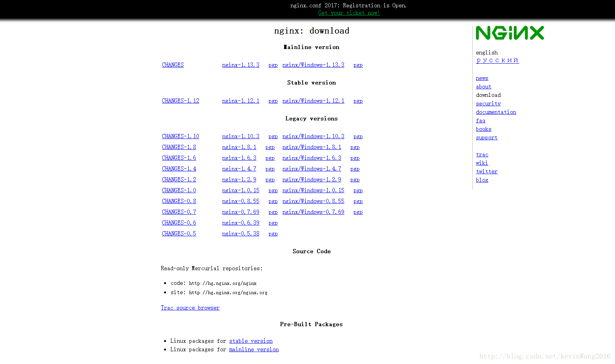Open the trac sidebar link
This screenshot has width=615, height=364.
click(482, 154)
